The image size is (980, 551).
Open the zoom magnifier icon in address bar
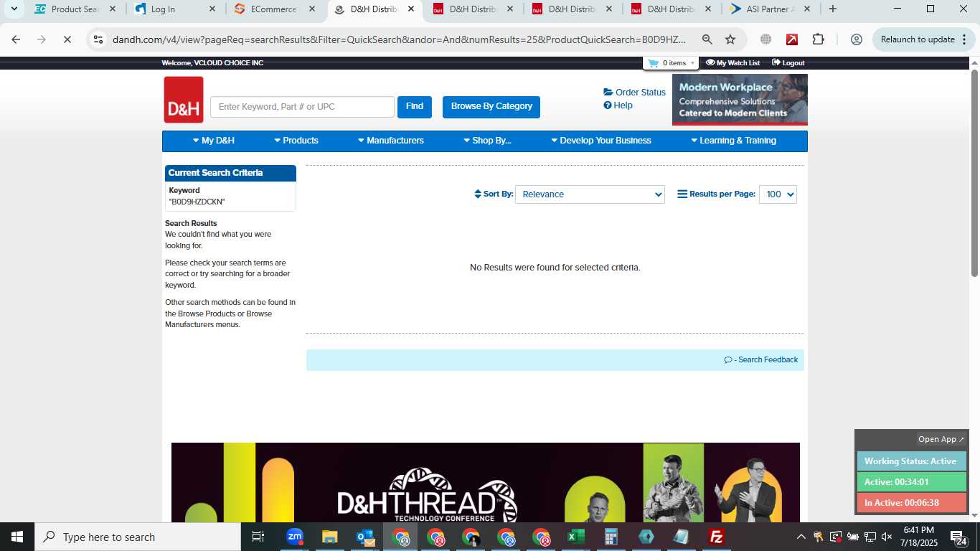point(707,39)
